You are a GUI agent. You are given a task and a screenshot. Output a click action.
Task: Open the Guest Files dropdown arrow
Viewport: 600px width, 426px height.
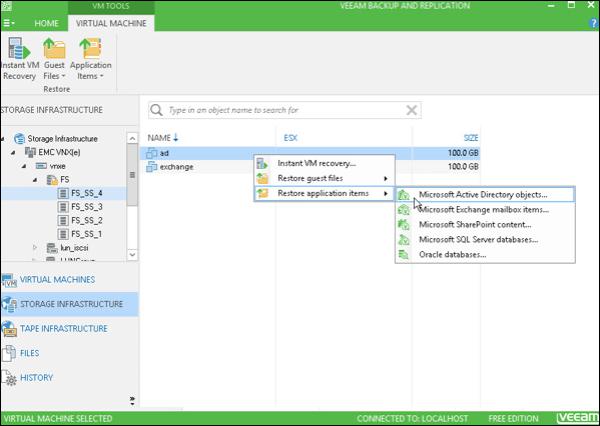[x=64, y=76]
